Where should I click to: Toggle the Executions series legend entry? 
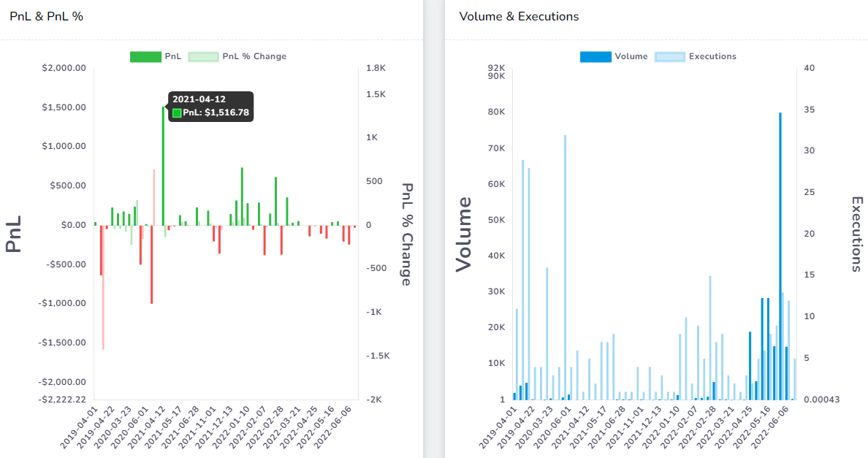pyautogui.click(x=696, y=56)
